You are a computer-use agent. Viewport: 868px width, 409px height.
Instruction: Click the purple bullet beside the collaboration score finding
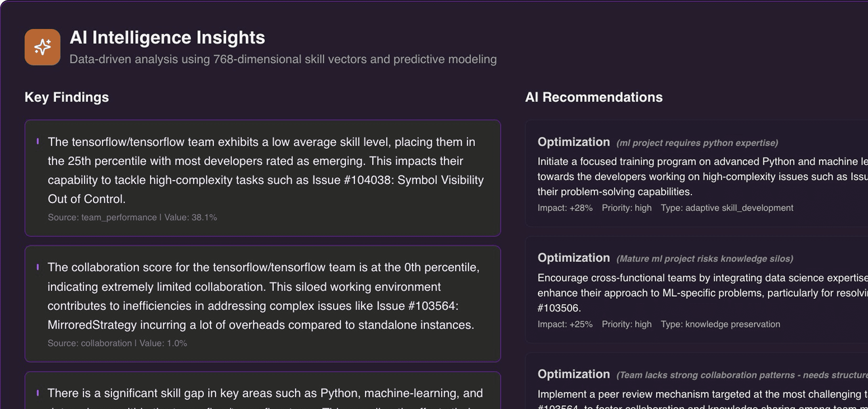click(x=38, y=267)
